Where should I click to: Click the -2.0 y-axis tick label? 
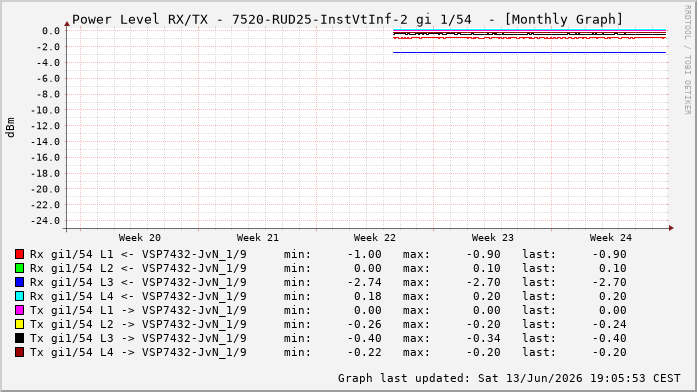click(48, 47)
